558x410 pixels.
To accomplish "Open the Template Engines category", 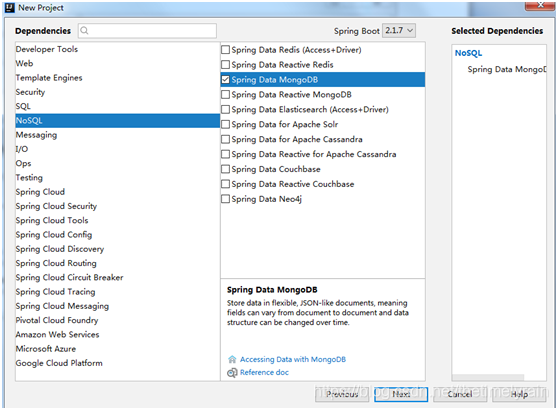I will point(117,78).
